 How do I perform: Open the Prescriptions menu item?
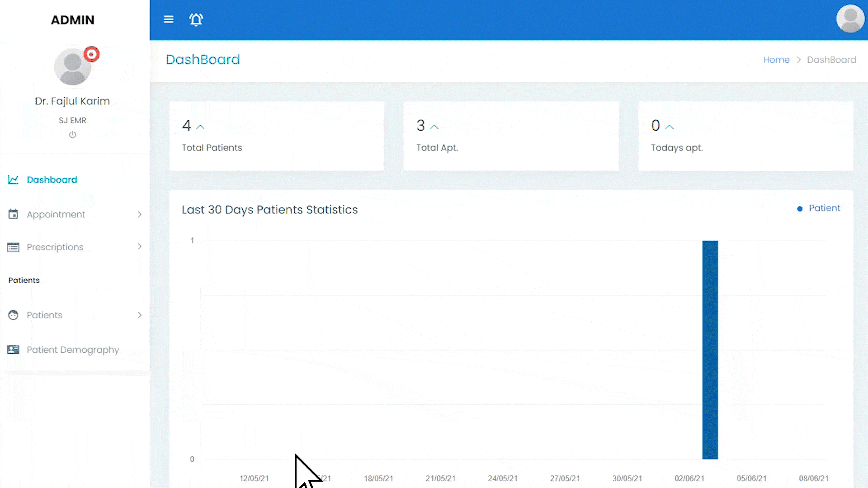[x=55, y=247]
